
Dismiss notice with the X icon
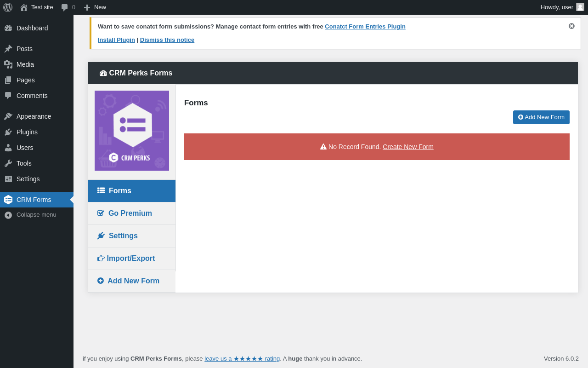point(571,26)
